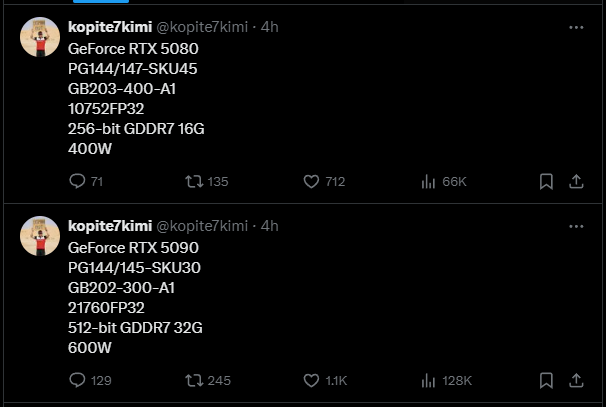
Task: Share the RTX 5090 tweet
Action: [x=576, y=380]
